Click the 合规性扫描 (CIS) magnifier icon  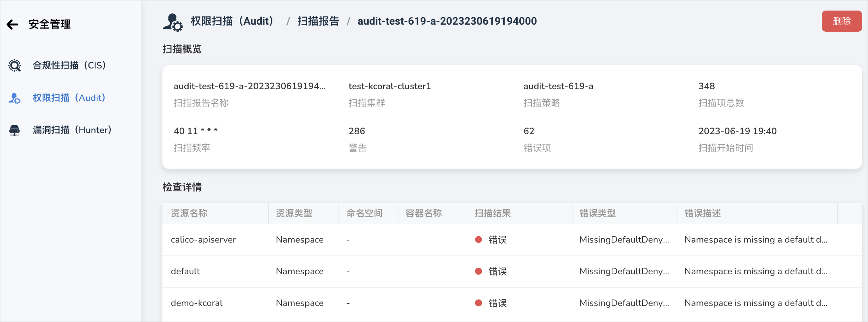[15, 65]
